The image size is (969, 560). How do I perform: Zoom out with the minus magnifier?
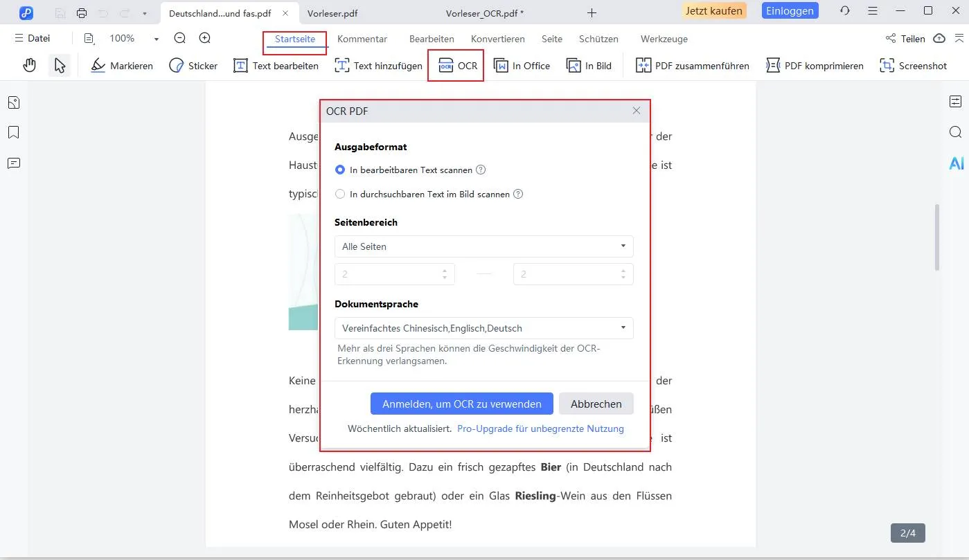(x=180, y=39)
